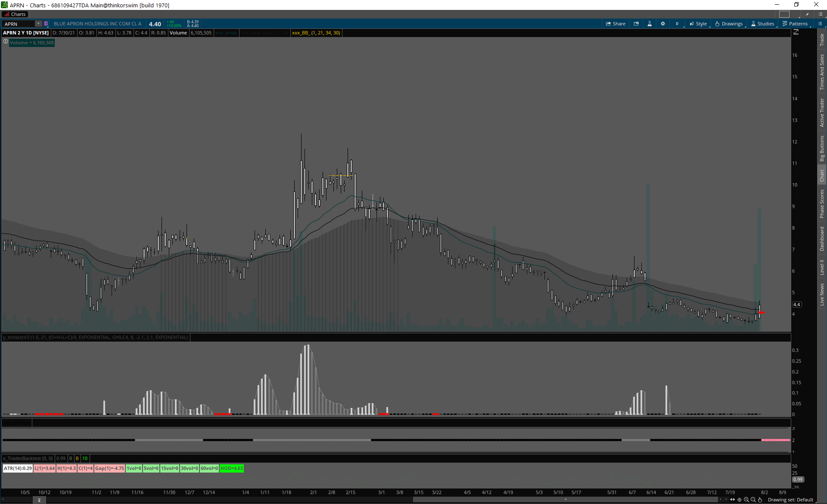Open the Live News side tab
827x504 pixels.
click(822, 295)
